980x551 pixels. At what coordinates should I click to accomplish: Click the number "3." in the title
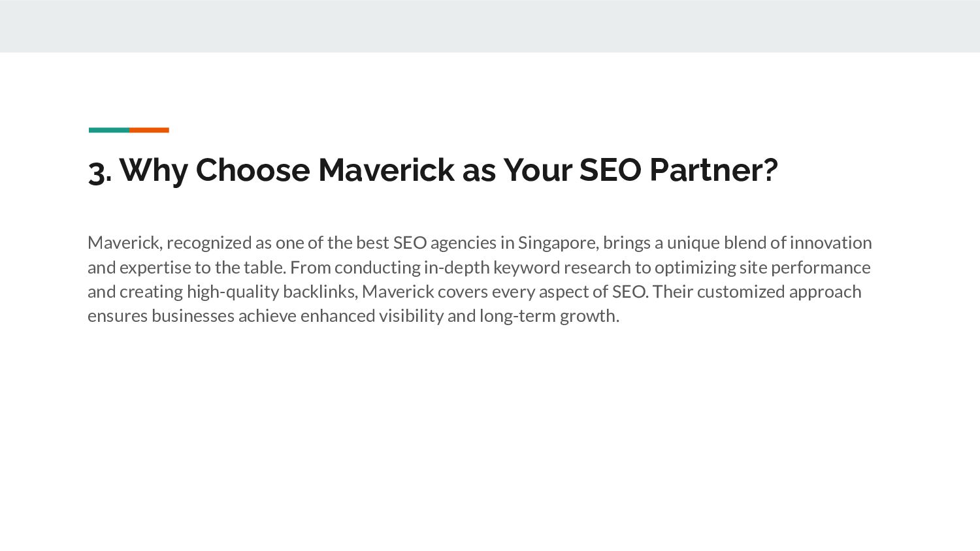[100, 171]
